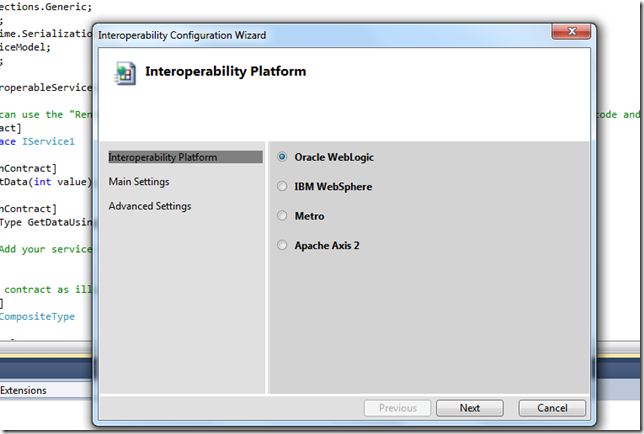Viewport: 644px width, 434px height.
Task: Click the 'int value' parameter in code
Action: [x=60, y=182]
